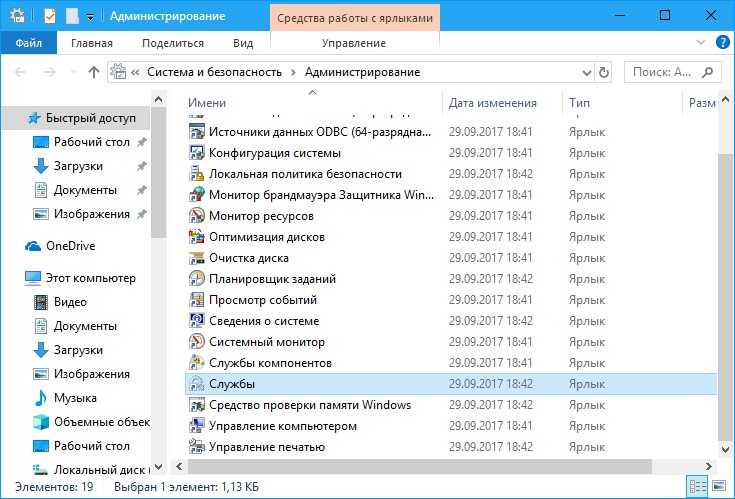Click the Службы row type Ярлык cell
The height and width of the screenshot is (499, 735).
[587, 384]
